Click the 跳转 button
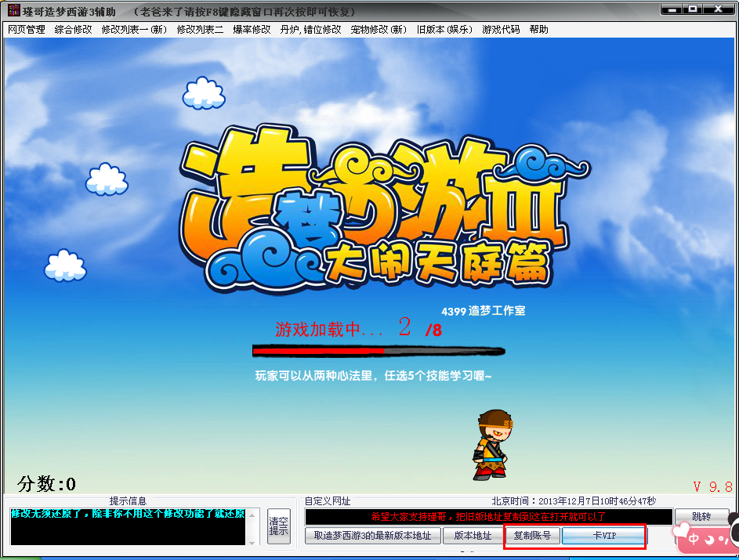 [x=701, y=517]
